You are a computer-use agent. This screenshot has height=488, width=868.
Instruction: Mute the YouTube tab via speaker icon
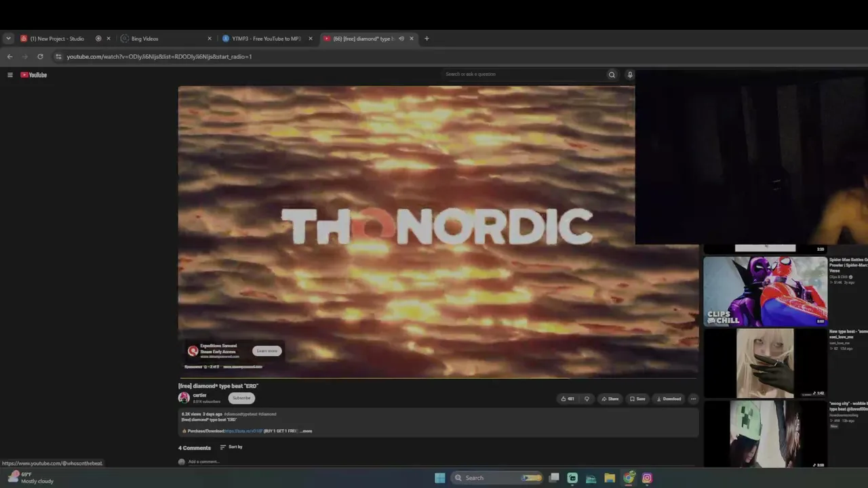tap(401, 39)
